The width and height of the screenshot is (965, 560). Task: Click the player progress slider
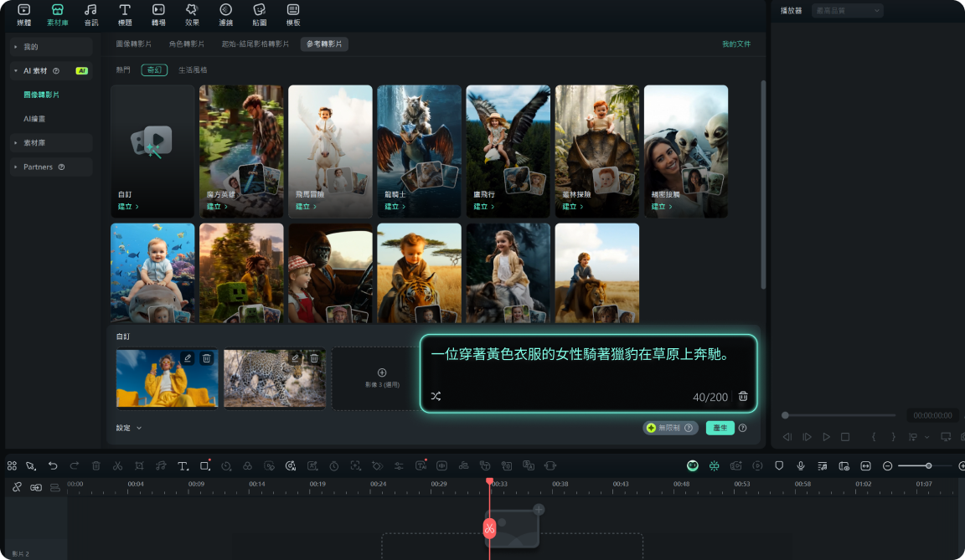[x=839, y=415]
